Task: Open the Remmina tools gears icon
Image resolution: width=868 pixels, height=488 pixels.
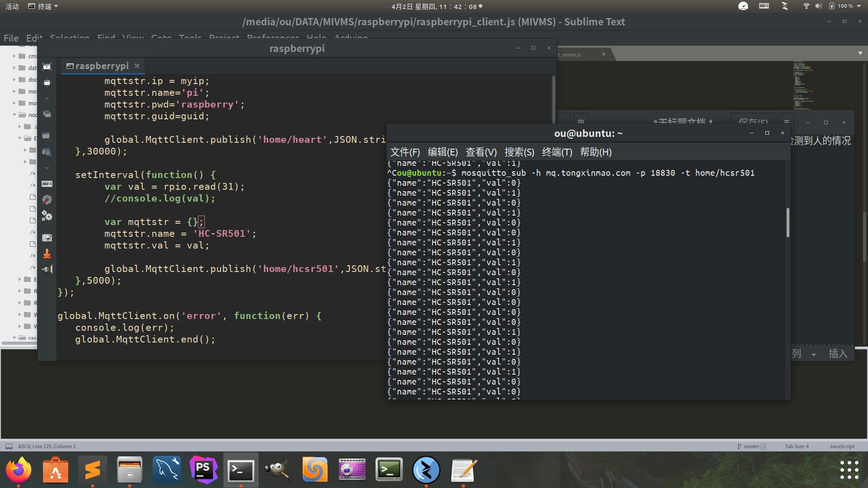Action: click(47, 216)
